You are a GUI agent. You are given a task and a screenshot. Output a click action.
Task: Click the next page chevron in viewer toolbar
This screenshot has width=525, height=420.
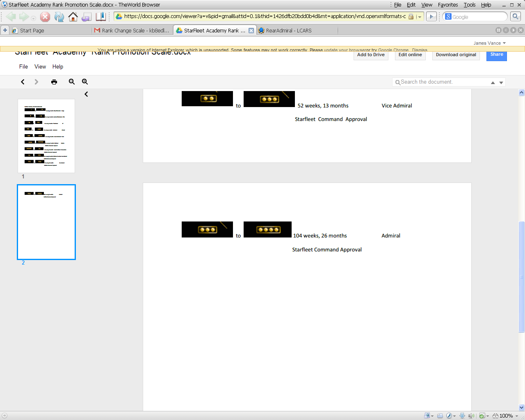[36, 82]
